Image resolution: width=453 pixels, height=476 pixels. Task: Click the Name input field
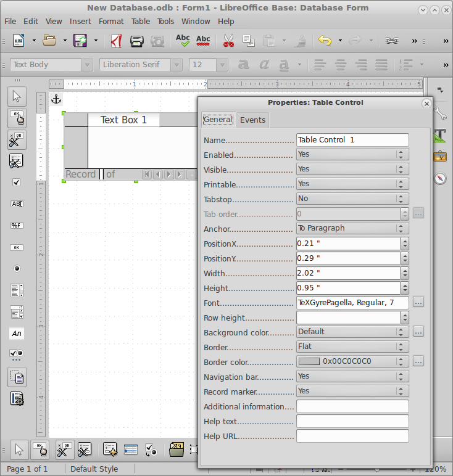click(x=352, y=140)
